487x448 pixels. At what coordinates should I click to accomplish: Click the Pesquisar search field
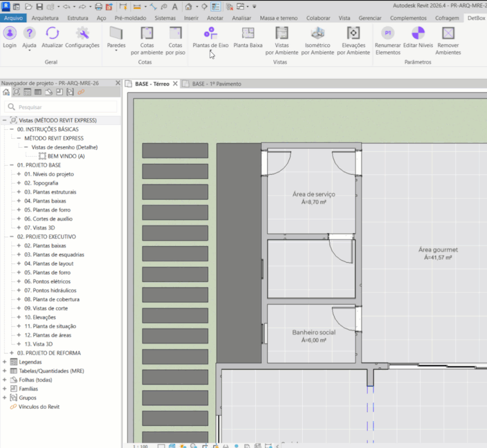61,107
